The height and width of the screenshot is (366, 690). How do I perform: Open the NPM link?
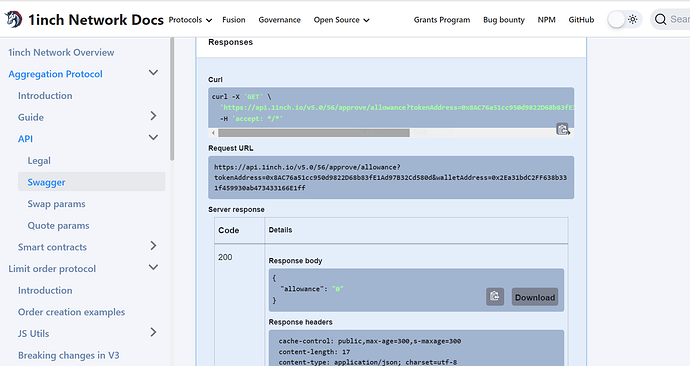pyautogui.click(x=547, y=20)
